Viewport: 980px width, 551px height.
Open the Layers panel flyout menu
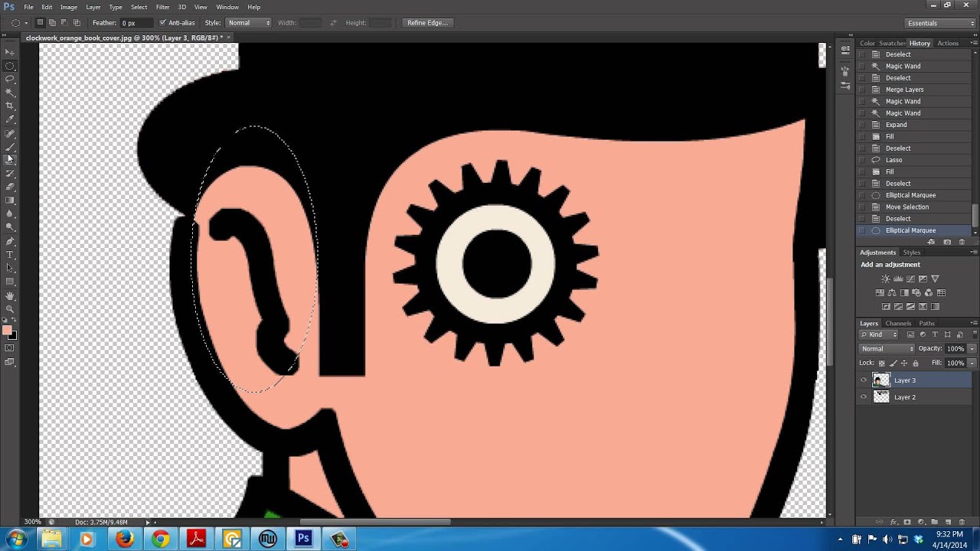[x=974, y=323]
